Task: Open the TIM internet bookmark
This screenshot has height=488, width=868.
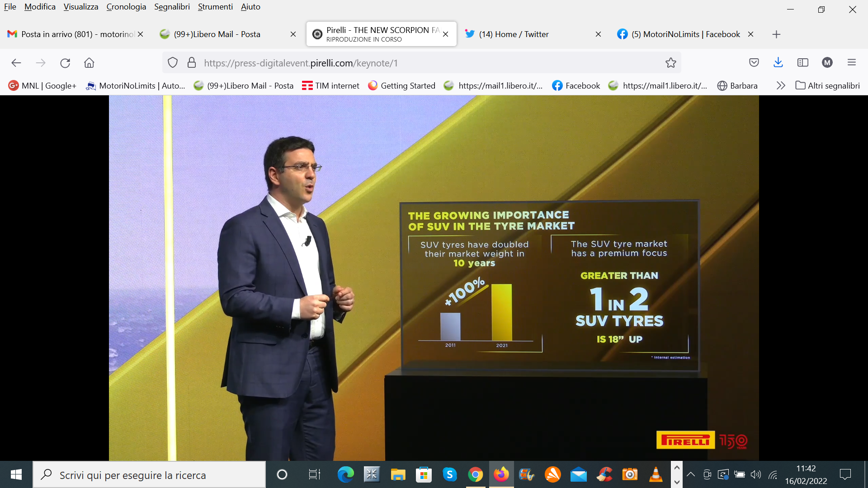Action: 330,85
